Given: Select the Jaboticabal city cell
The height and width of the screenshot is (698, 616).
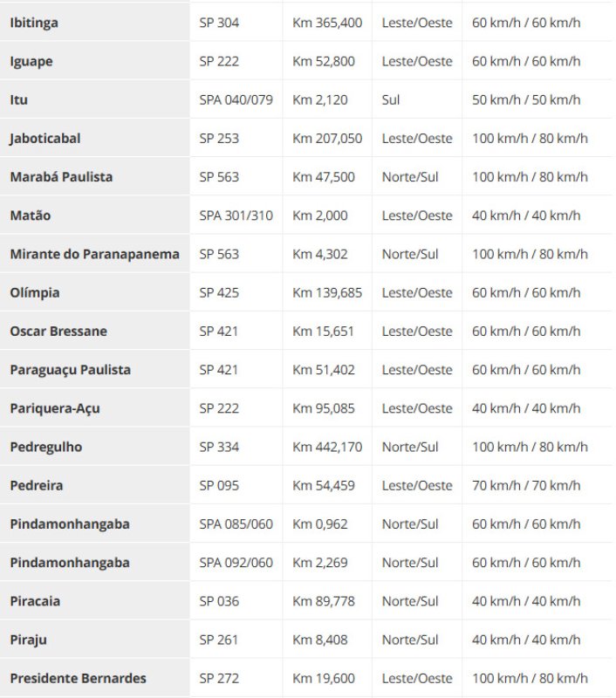Looking at the screenshot, I should pyautogui.click(x=45, y=138).
